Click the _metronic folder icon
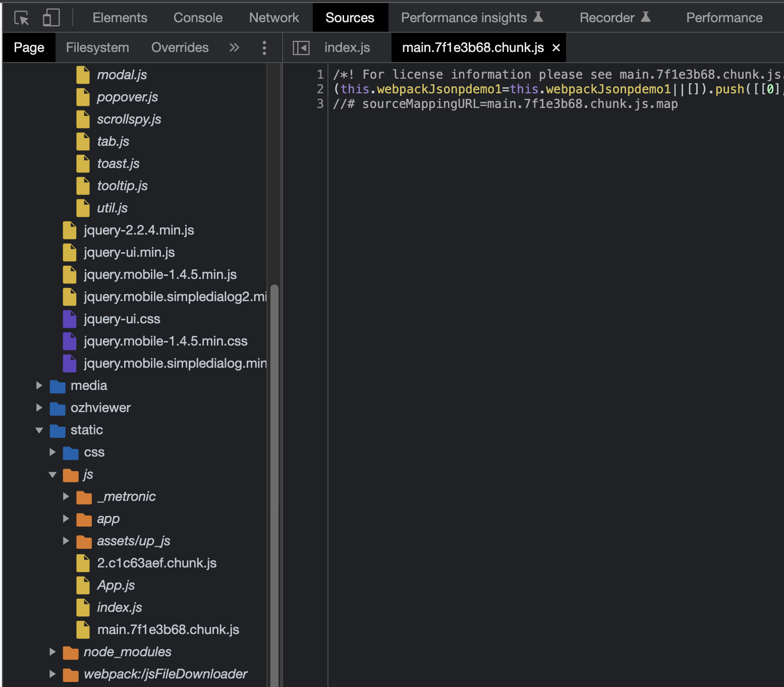Screen dimensions: 784x687 (x=84, y=497)
